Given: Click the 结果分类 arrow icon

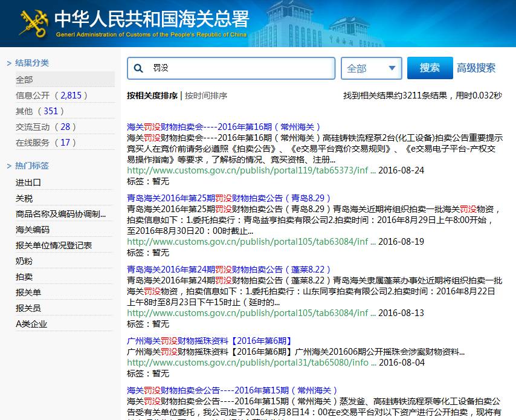Looking at the screenshot, I should pyautogui.click(x=8, y=63).
